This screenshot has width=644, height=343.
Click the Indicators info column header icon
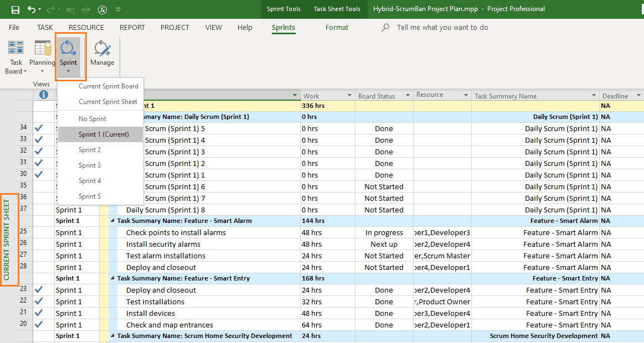(x=44, y=95)
